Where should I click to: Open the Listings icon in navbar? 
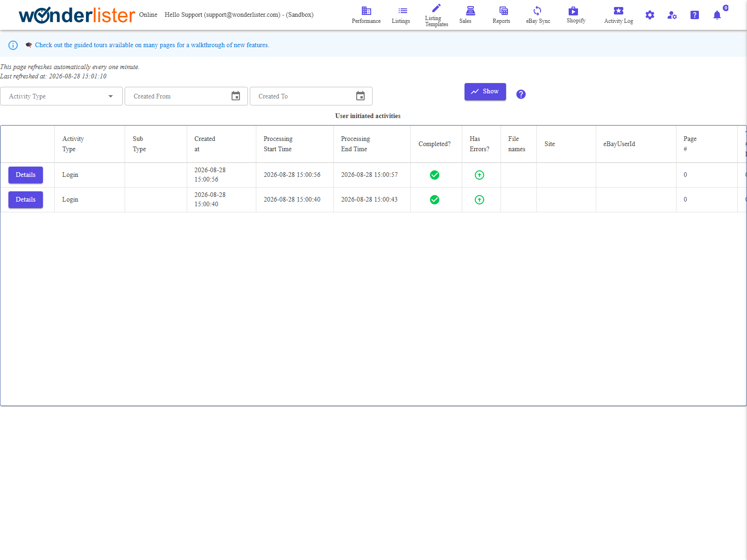[403, 10]
